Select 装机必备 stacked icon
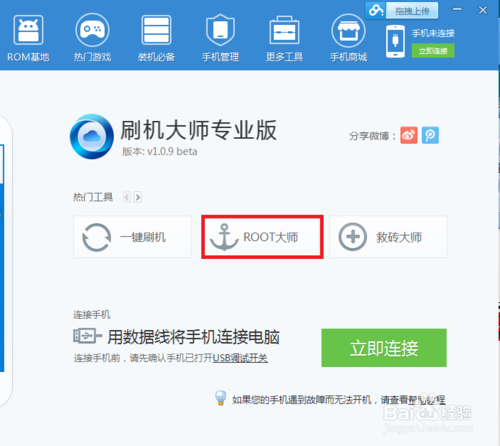The height and width of the screenshot is (446, 500). [156, 30]
